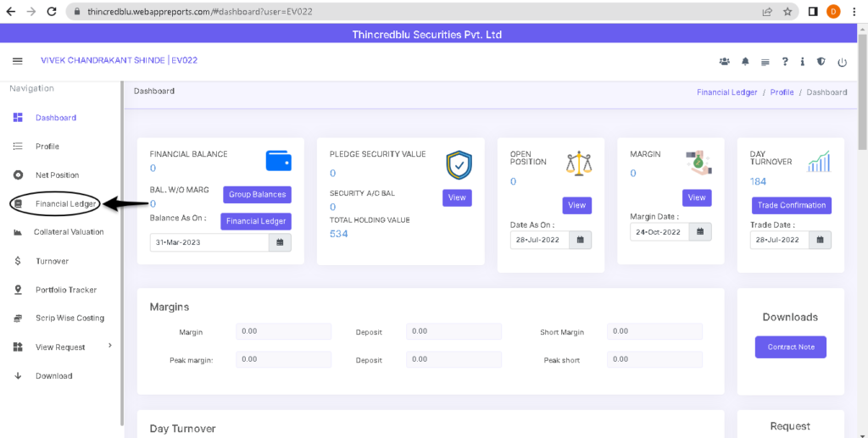Screen dimensions: 868x438
Task: Open calendar picker for Balance As On date
Action: pyautogui.click(x=280, y=242)
